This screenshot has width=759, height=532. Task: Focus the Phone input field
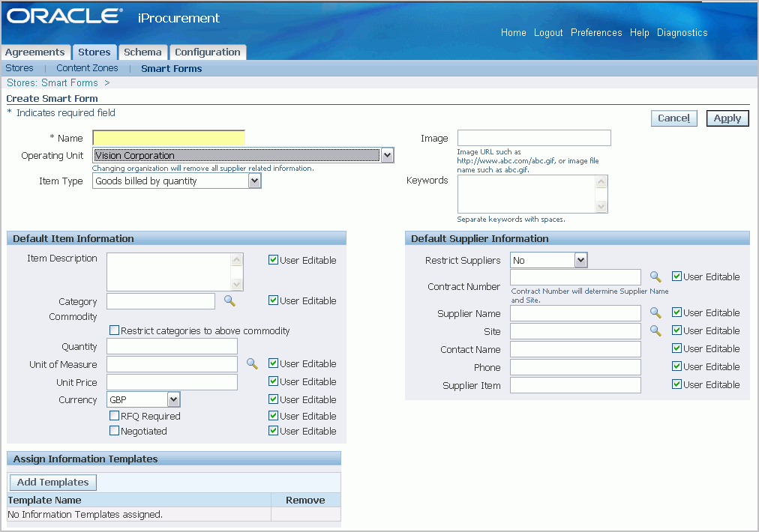point(575,367)
